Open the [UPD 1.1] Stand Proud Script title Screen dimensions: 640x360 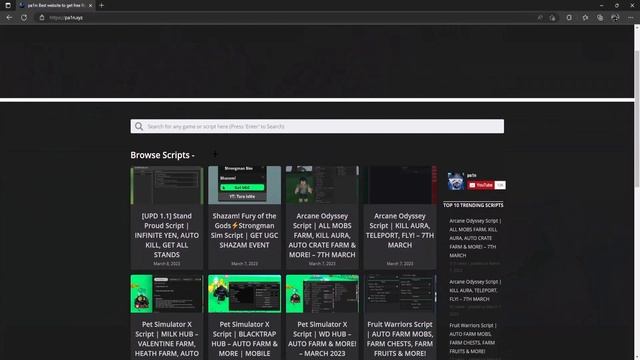pos(167,235)
